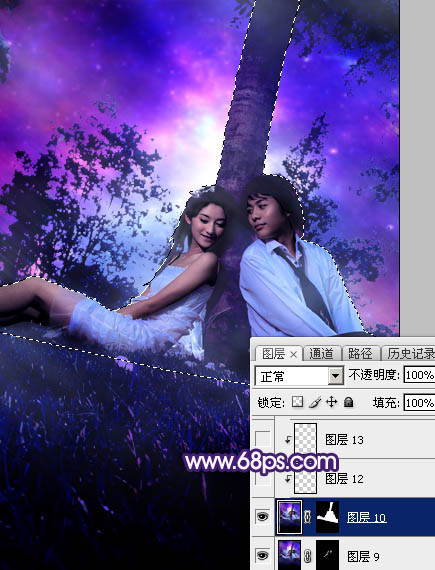The width and height of the screenshot is (435, 570).
Task: Click clipping mask arrow on 图层 12
Action: 288,479
